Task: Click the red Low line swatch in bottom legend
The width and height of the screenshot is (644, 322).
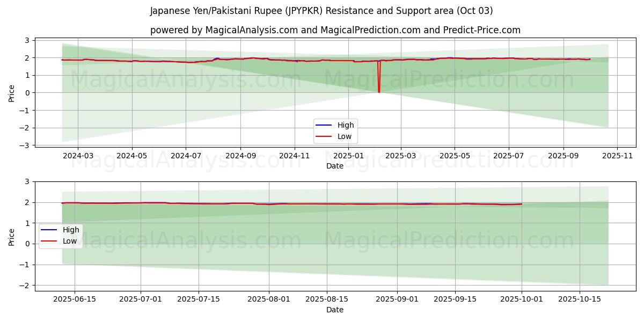Action: point(50,241)
